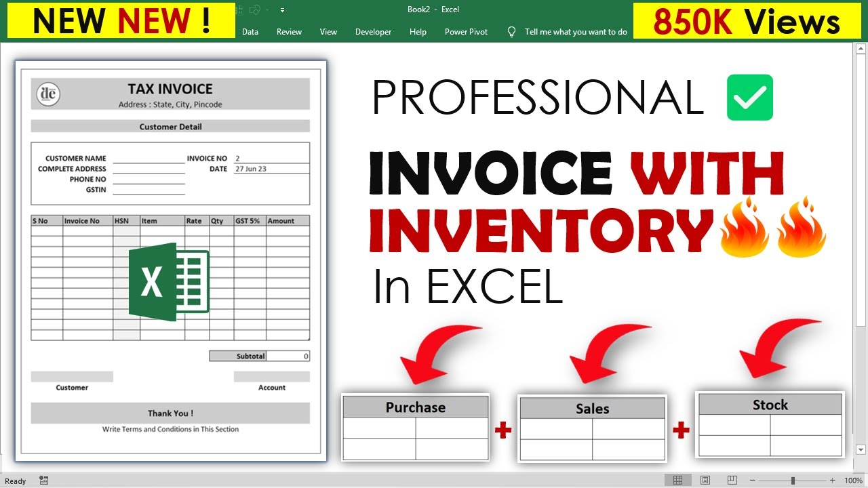Select the 'TAX INVOICE' title cell

(x=170, y=89)
